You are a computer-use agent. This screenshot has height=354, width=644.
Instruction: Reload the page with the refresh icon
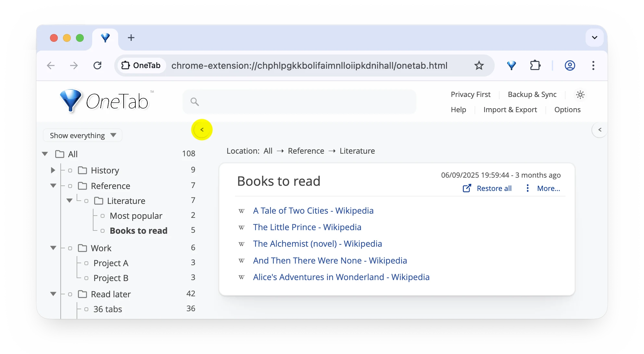click(x=97, y=65)
